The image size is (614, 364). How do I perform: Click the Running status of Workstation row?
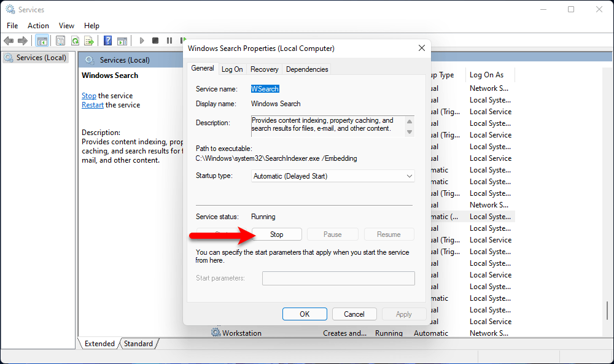[x=389, y=333]
